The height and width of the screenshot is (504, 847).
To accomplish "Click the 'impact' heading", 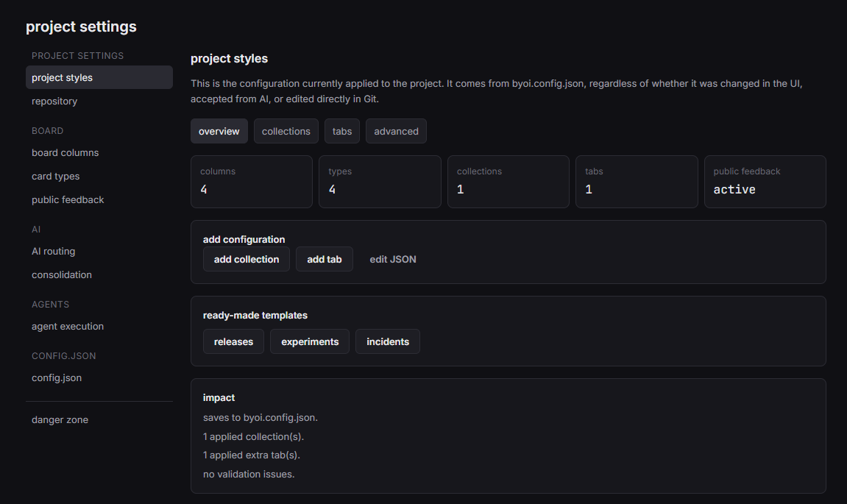I will tap(219, 397).
